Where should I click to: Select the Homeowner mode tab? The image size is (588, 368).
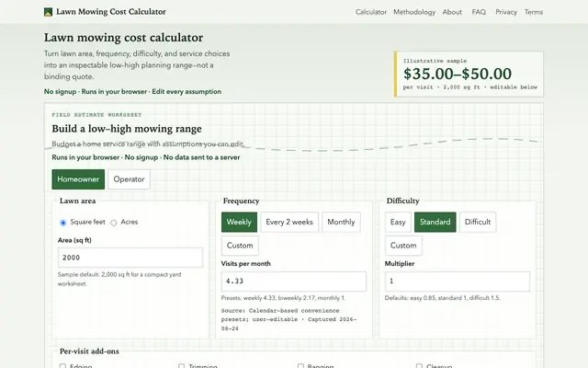coord(78,179)
